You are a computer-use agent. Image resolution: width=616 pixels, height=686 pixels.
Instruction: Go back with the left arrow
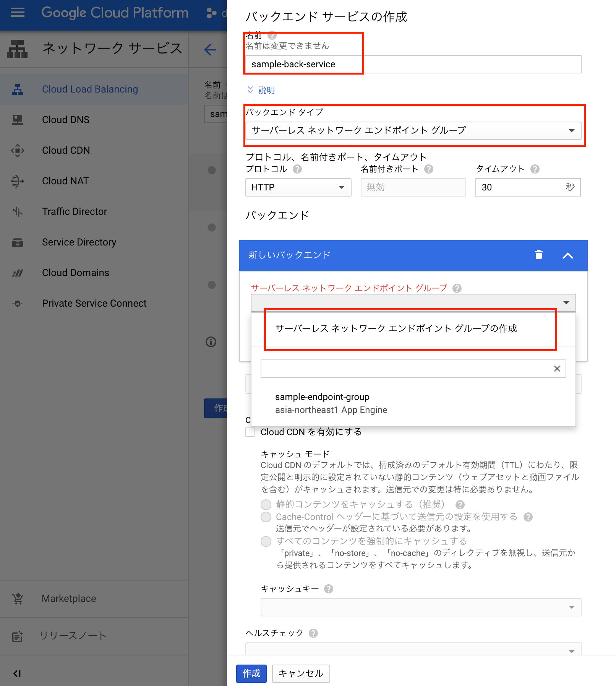point(211,50)
